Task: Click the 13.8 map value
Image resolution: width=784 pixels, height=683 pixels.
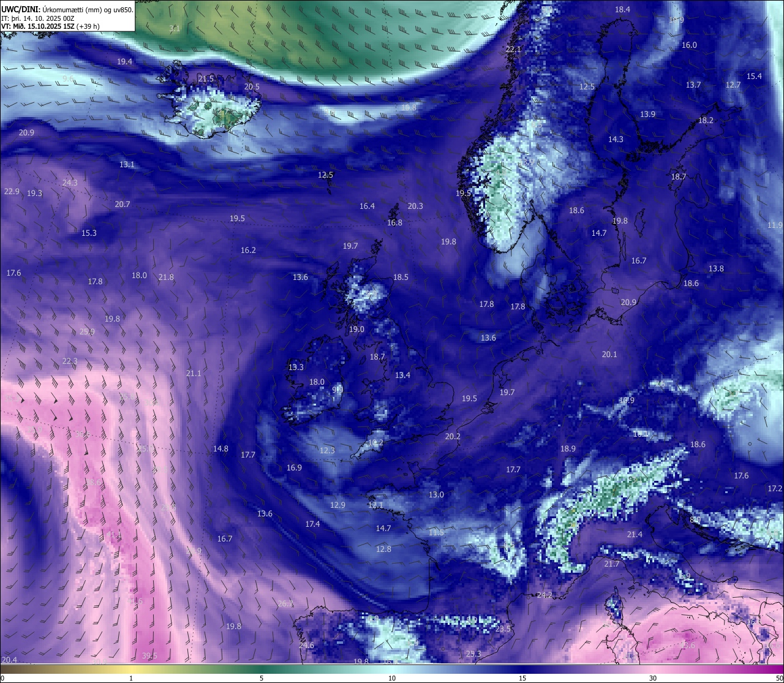Action: (x=716, y=269)
